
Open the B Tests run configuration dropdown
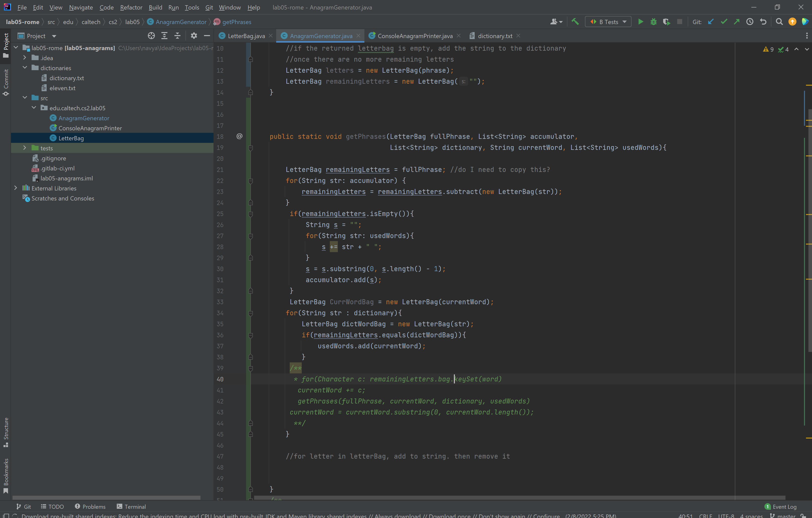pos(608,22)
